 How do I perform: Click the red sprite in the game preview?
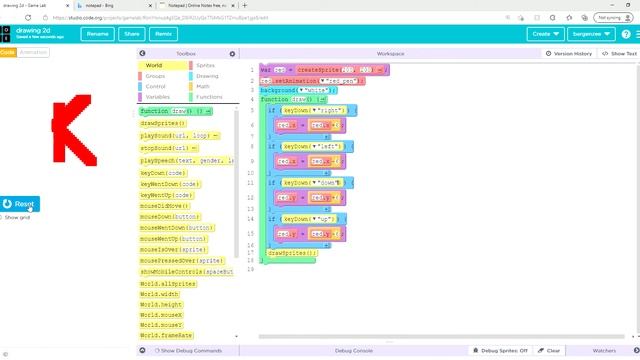tap(74, 131)
